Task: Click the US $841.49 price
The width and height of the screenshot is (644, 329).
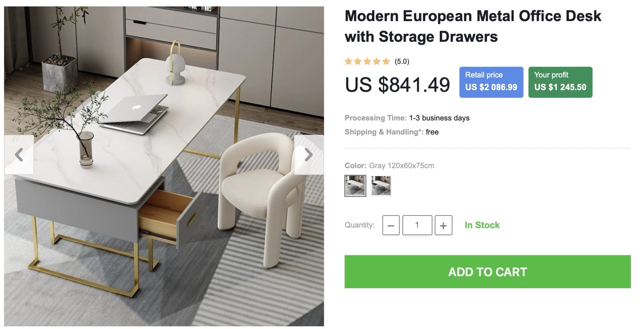Action: (x=397, y=85)
